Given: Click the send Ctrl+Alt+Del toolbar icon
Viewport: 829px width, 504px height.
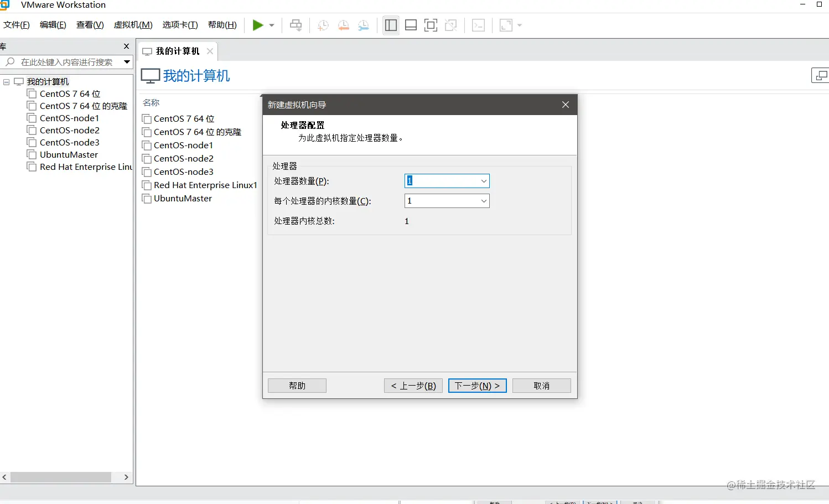Looking at the screenshot, I should tap(296, 25).
